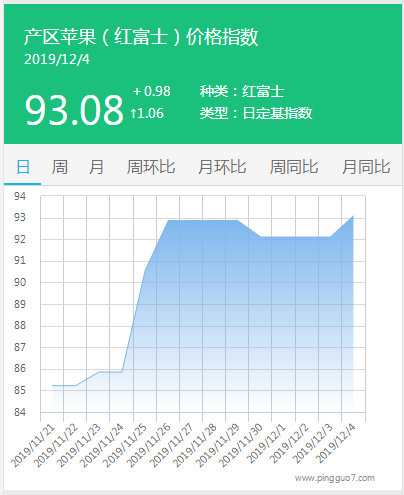Image resolution: width=404 pixels, height=495 pixels.
Task: Click the ↑1.06 percentage change
Action: 147,113
